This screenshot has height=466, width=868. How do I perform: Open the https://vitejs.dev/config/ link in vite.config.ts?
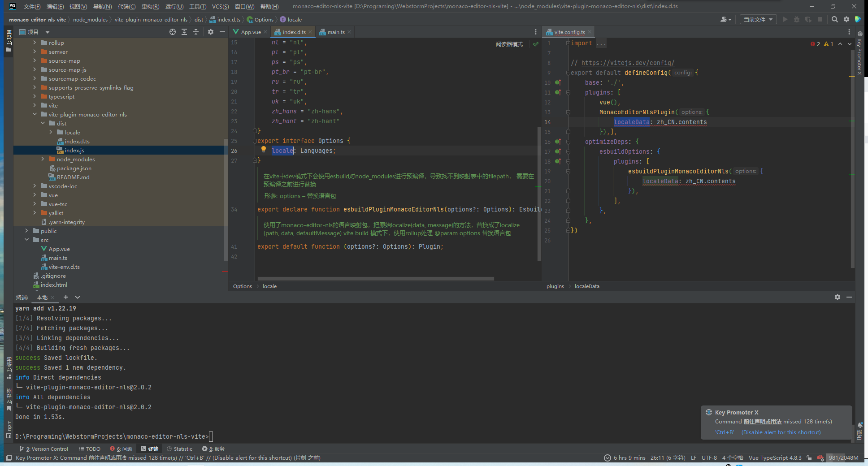627,63
